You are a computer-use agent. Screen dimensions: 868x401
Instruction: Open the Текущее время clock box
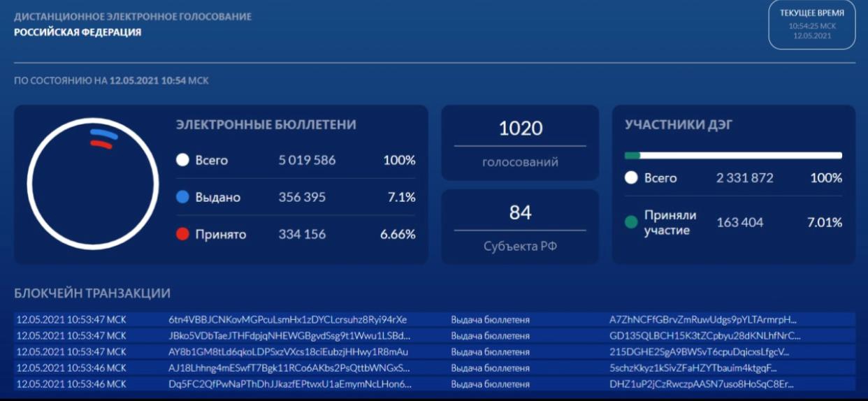(x=811, y=24)
